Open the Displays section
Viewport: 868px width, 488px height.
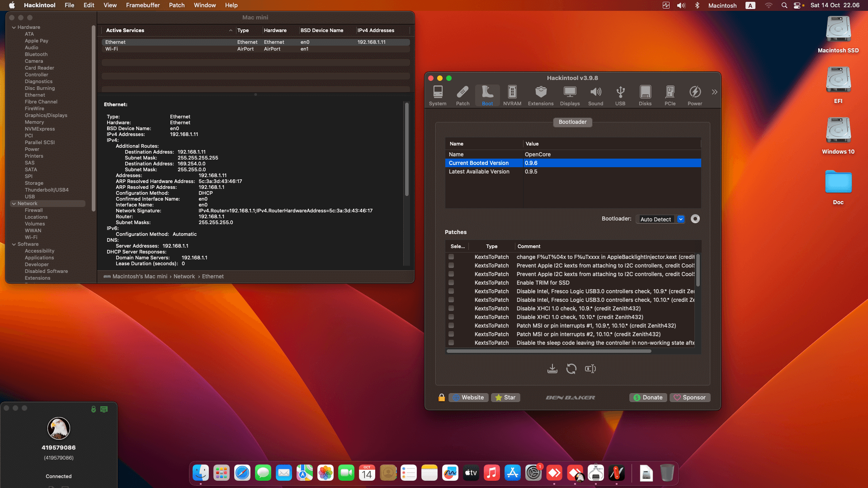tap(569, 95)
